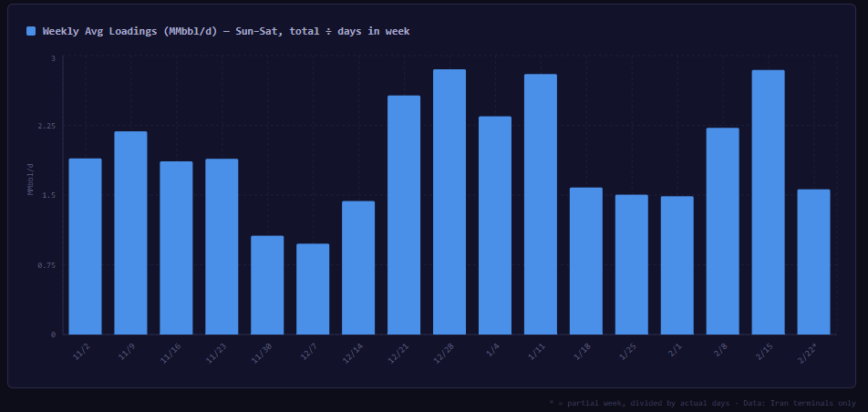Select the 12/21 week bar
This screenshot has width=868, height=412.
click(x=404, y=214)
